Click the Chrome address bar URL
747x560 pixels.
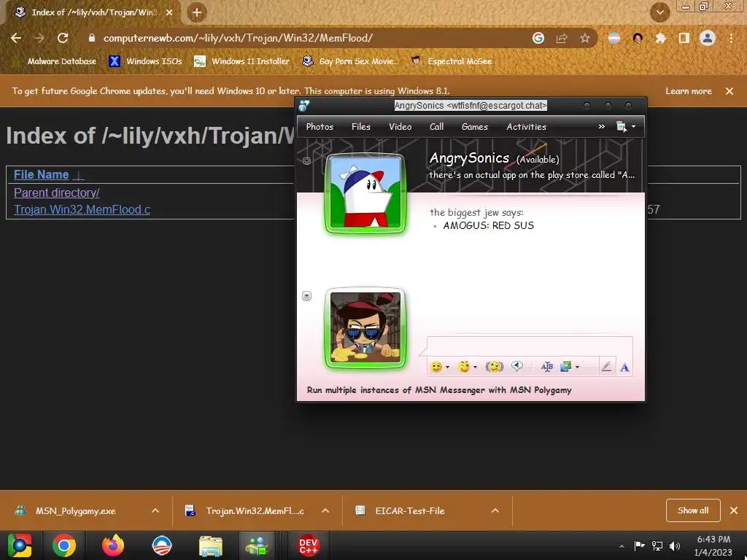pyautogui.click(x=238, y=38)
